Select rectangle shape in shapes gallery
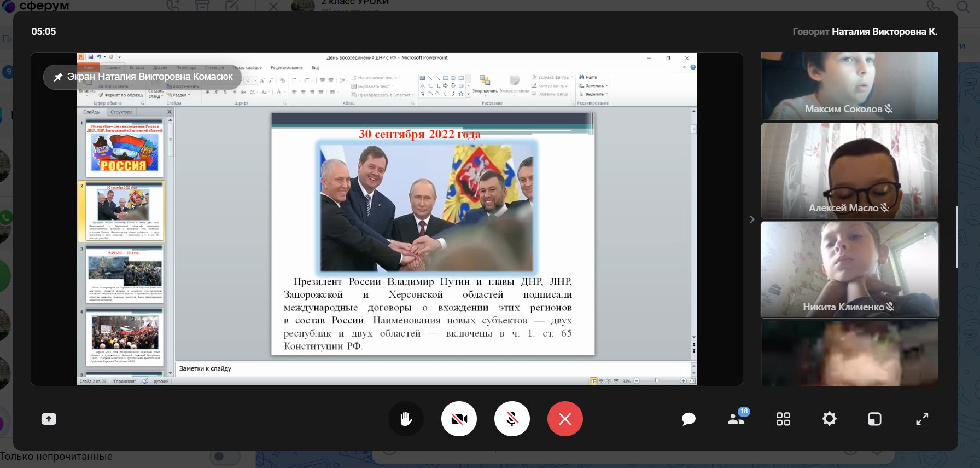The width and height of the screenshot is (980, 468). [x=446, y=78]
